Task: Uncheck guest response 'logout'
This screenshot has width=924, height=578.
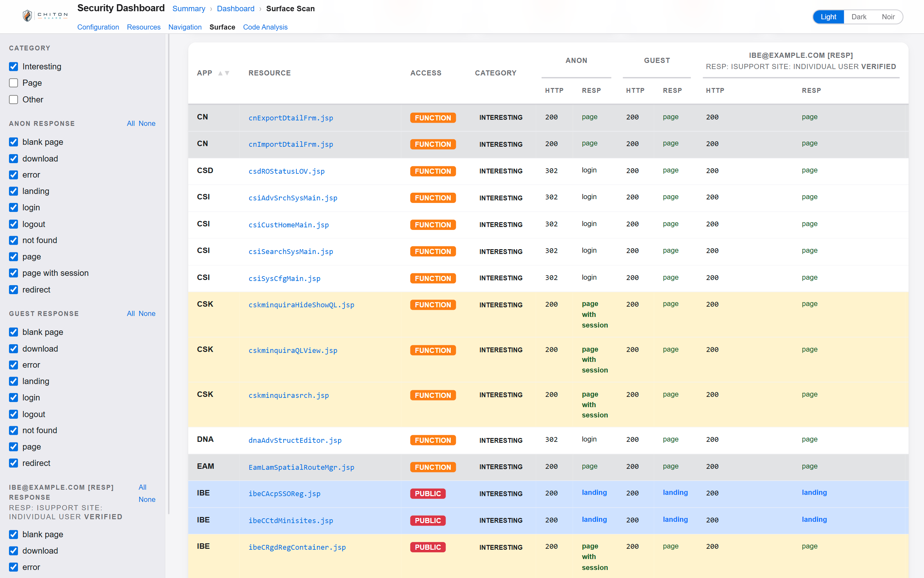Action: pyautogui.click(x=13, y=414)
